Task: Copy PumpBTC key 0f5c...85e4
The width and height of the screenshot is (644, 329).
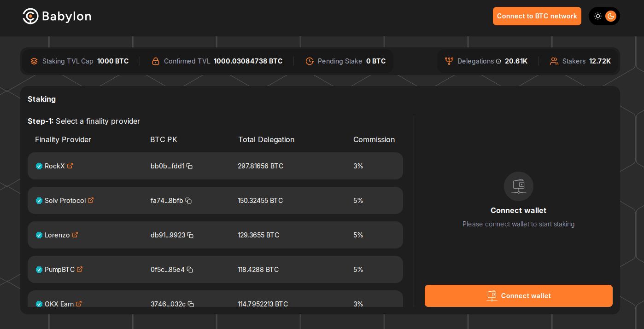Action: 190,270
